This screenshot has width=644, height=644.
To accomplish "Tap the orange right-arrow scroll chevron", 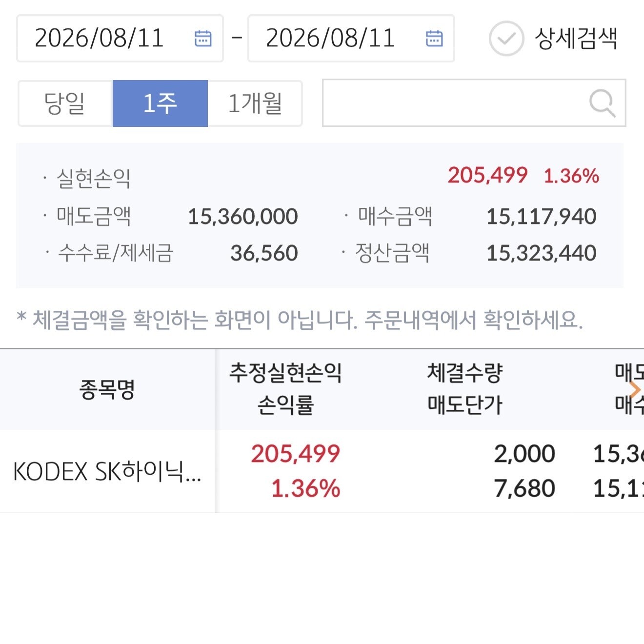I will pos(635,389).
